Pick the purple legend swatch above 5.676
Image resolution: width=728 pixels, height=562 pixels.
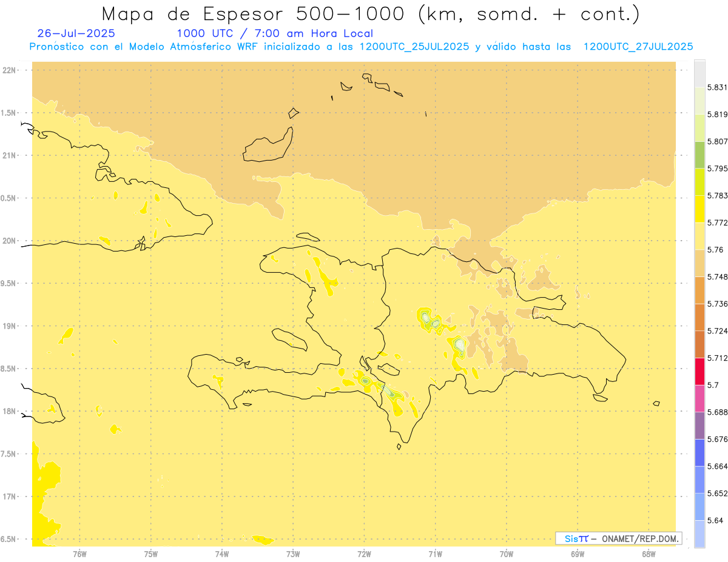(699, 426)
